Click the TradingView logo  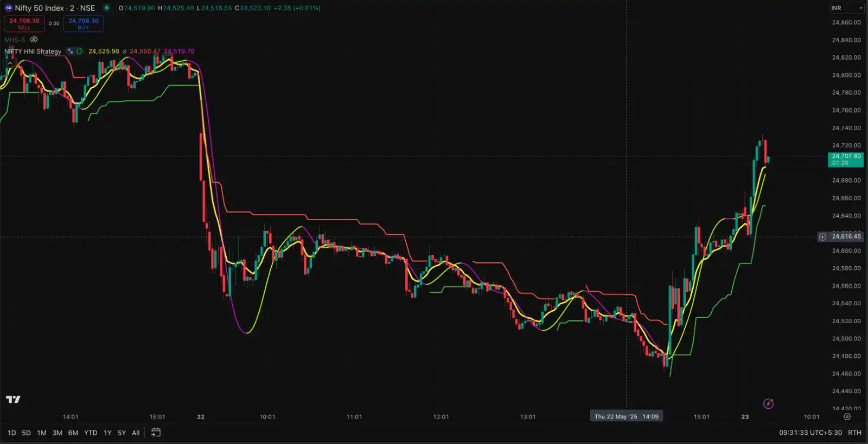13,400
